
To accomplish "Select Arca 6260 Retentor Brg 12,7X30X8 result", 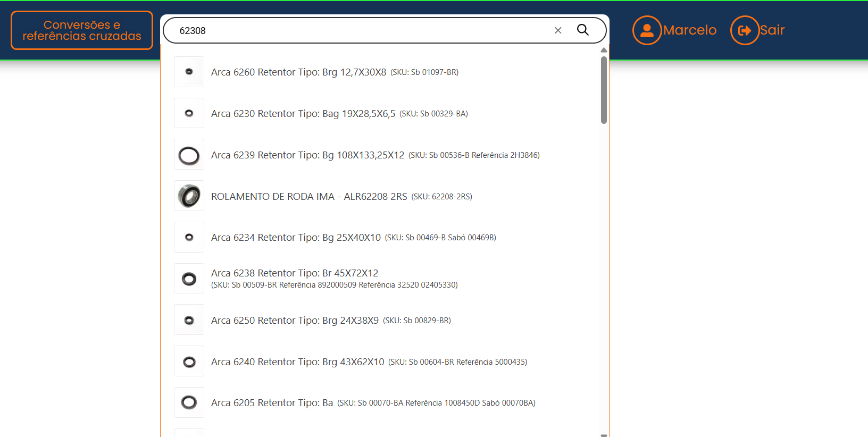I will click(298, 72).
